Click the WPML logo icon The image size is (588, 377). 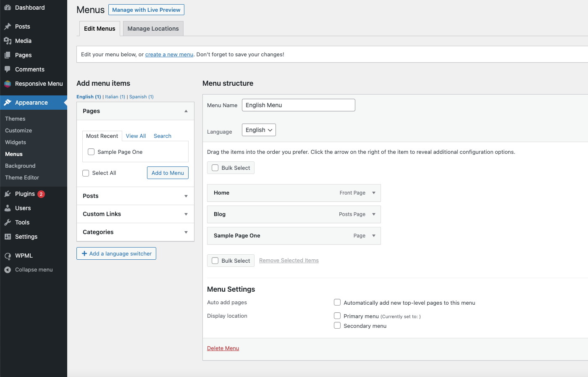8,256
